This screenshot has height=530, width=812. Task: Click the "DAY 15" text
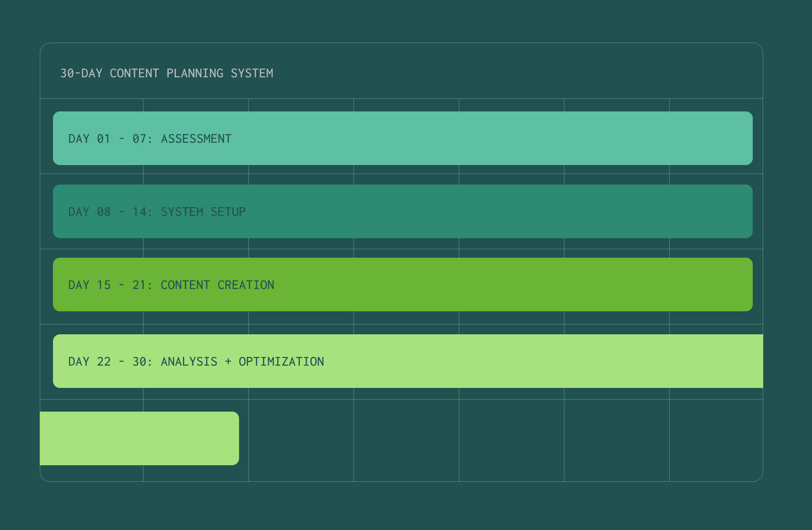pos(89,285)
